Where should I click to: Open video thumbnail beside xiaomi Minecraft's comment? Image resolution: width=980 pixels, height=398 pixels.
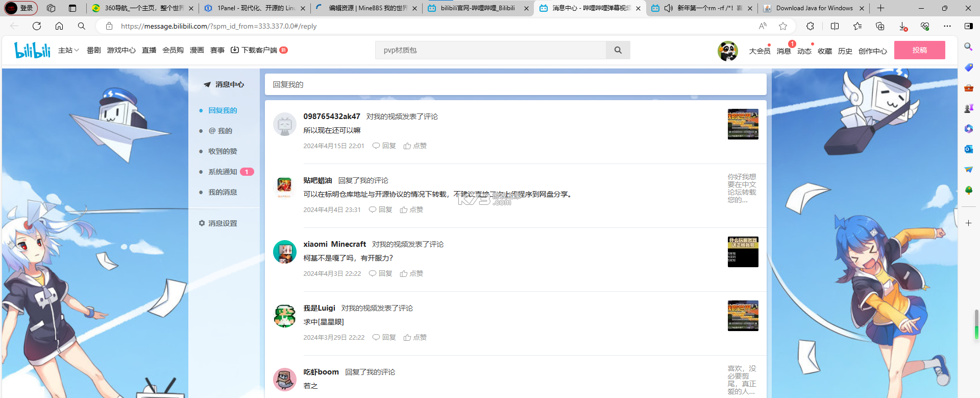(743, 252)
